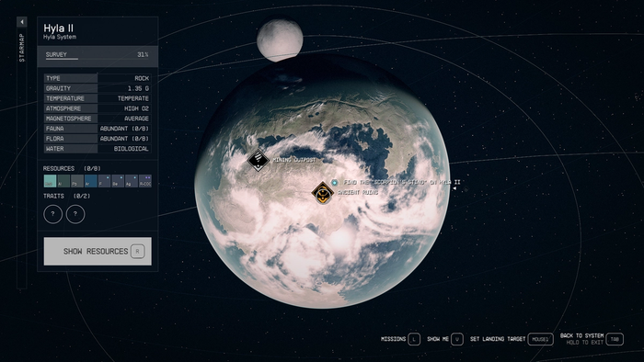Click the first unknown trait circle
Screen dimensions: 644x362
click(x=53, y=214)
